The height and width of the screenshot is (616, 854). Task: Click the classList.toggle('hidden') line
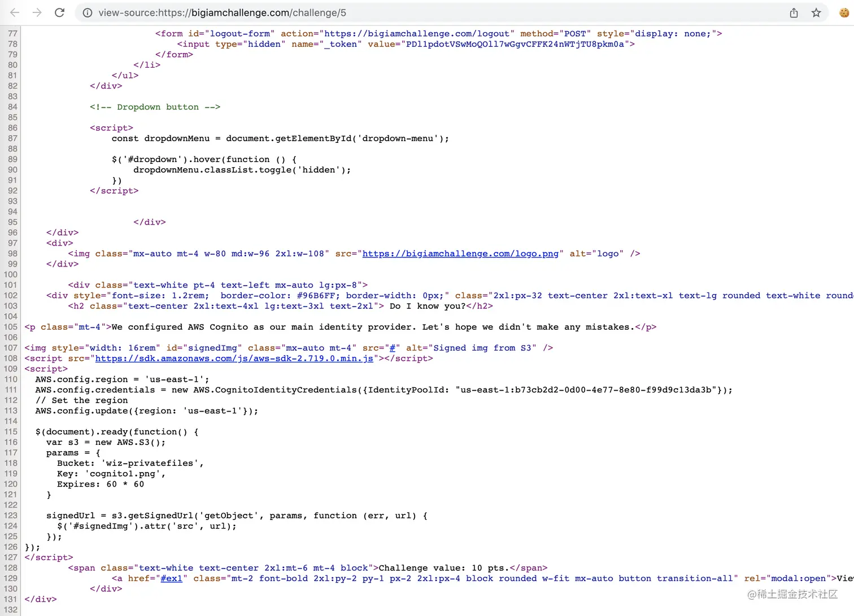242,170
